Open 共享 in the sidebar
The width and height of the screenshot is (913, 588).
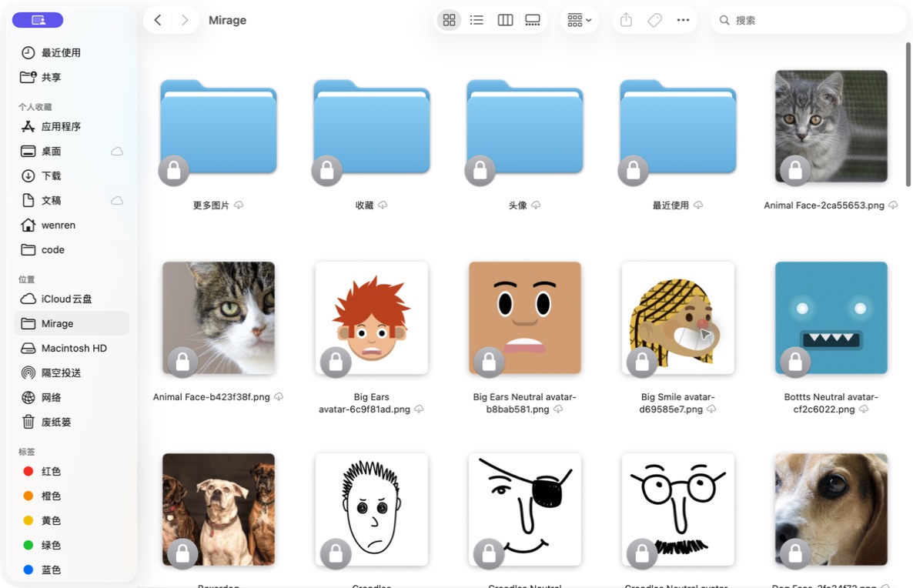pos(71,77)
